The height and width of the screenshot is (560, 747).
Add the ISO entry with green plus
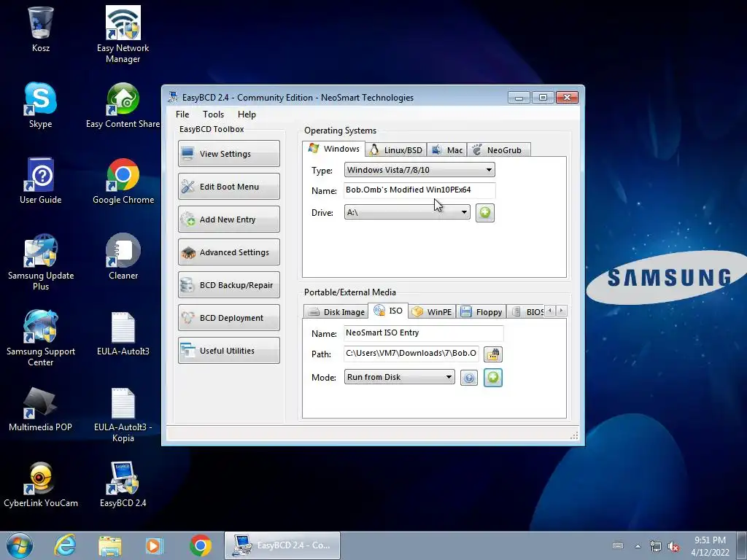tap(493, 378)
